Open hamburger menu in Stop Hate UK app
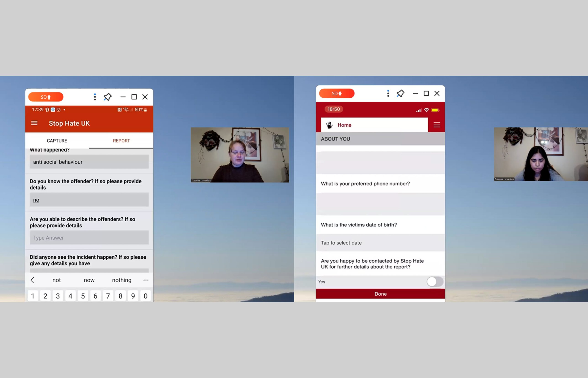The width and height of the screenshot is (588, 378). coord(34,123)
